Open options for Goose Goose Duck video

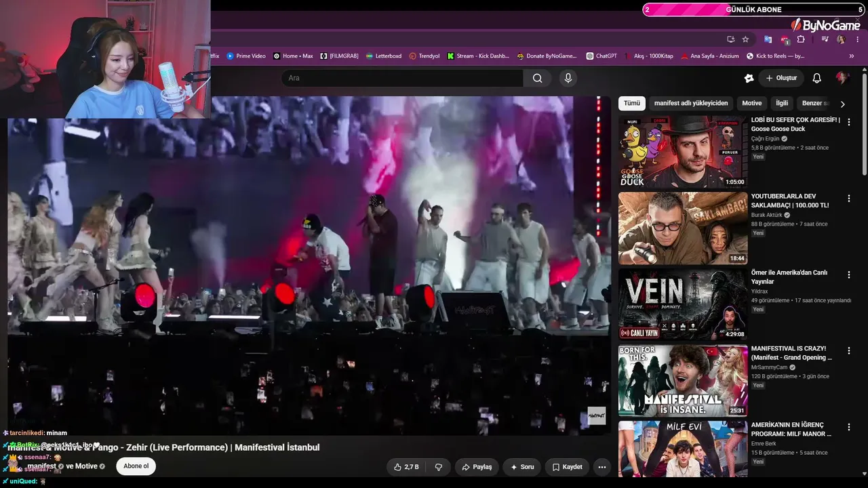848,122
